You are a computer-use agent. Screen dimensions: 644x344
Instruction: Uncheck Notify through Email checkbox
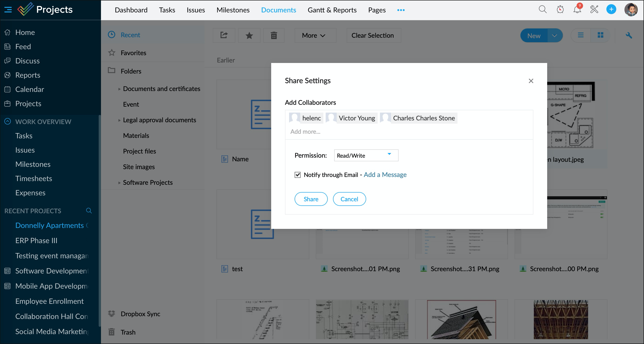coord(297,175)
